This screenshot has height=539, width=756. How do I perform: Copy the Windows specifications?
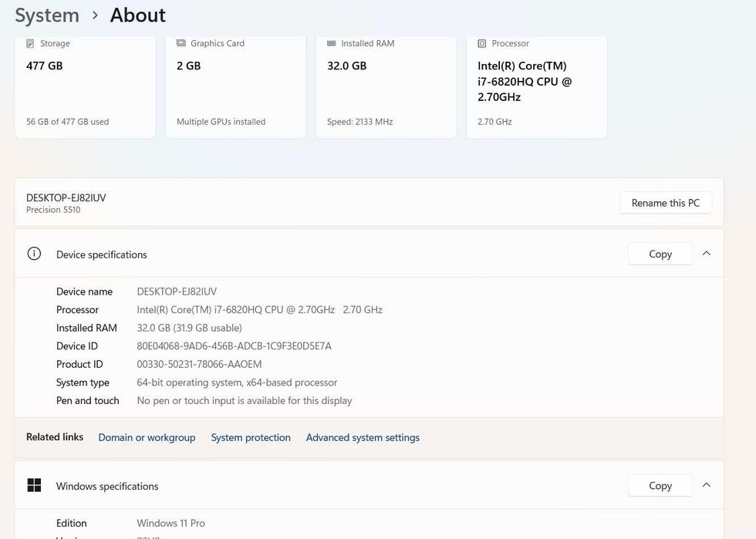660,485
